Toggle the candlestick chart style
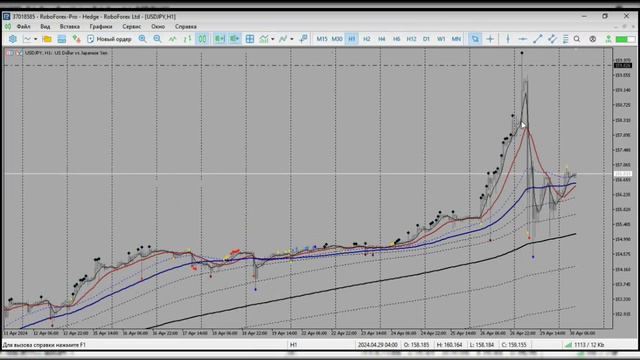640x360 pixels. point(202,39)
